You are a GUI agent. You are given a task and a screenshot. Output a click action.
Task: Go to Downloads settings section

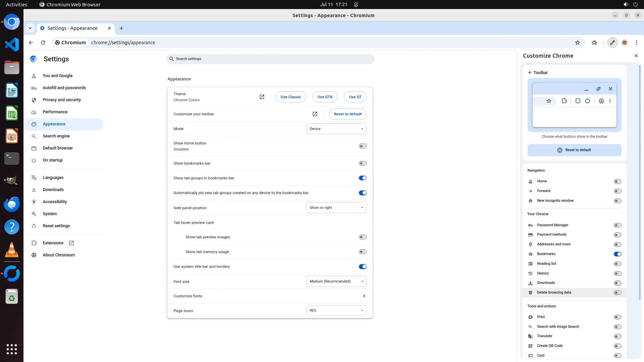(53, 190)
